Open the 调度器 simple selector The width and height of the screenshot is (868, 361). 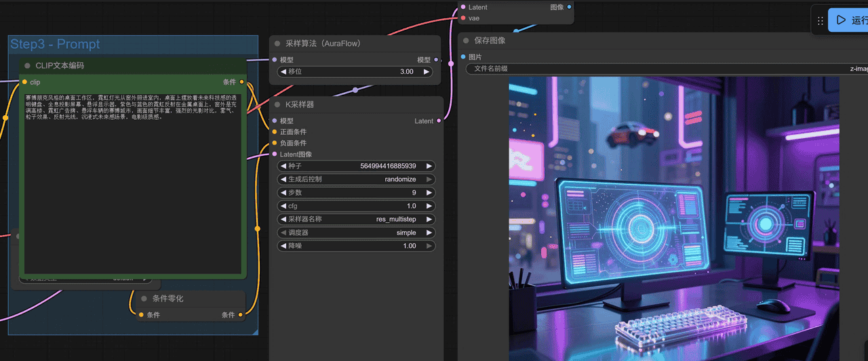356,232
